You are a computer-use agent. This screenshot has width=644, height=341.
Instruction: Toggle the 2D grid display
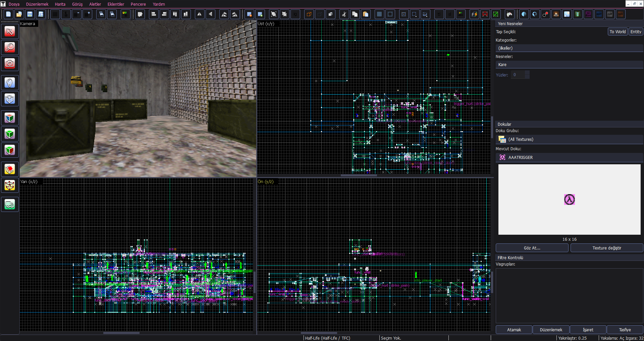[x=55, y=14]
